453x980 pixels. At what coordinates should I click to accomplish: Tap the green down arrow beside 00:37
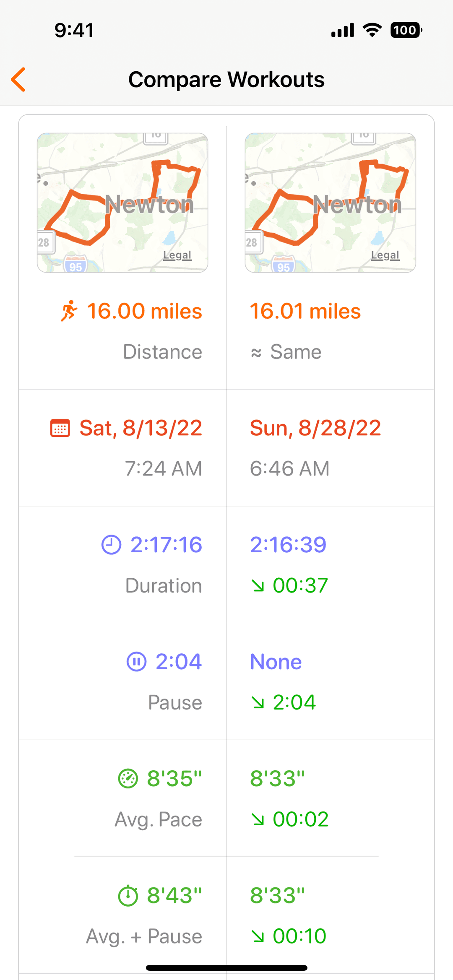(x=258, y=585)
